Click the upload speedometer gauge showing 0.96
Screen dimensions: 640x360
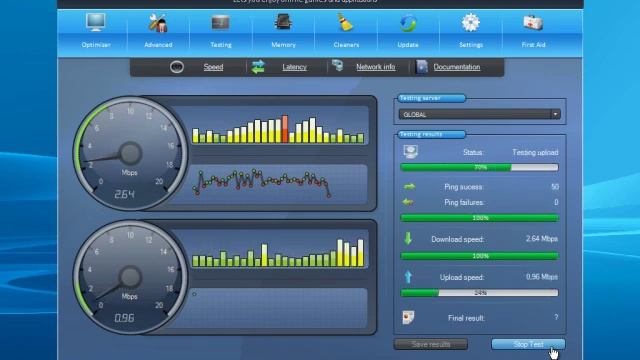click(130, 278)
